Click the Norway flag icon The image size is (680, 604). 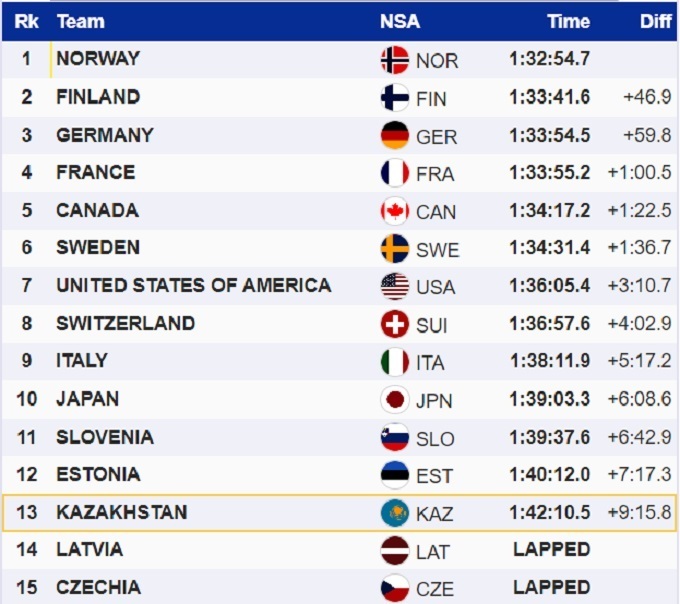395,60
